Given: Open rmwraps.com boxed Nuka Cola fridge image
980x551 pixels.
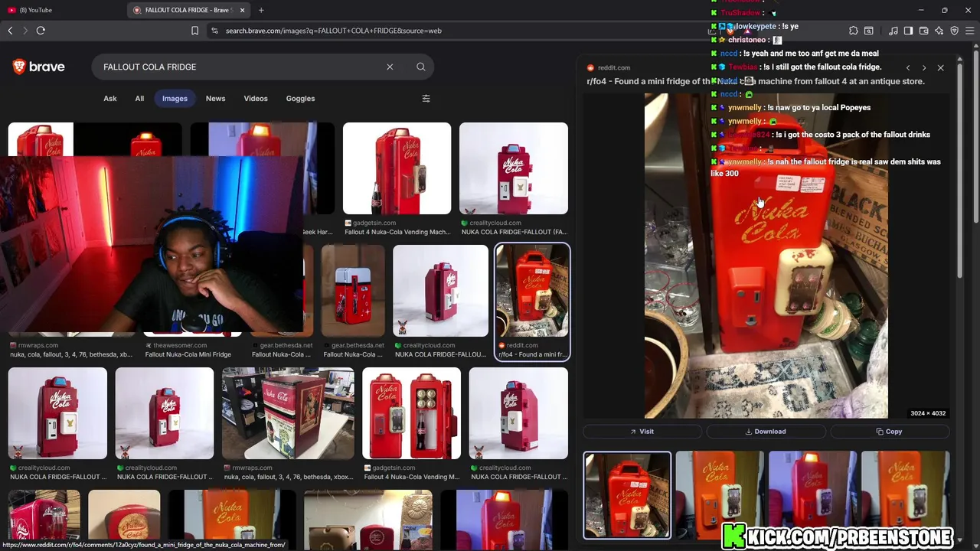Looking at the screenshot, I should click(288, 413).
